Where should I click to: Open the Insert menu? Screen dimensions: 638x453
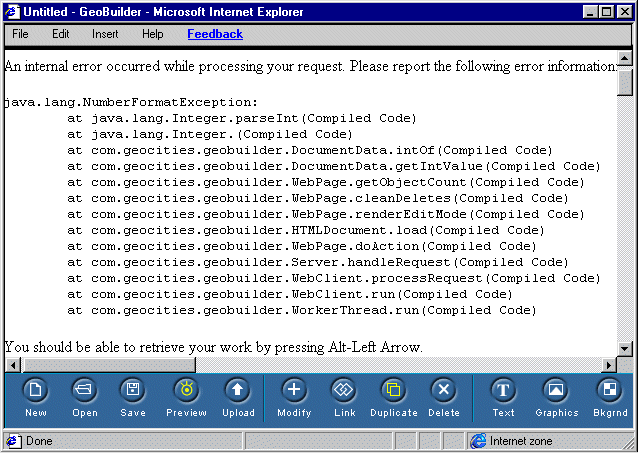point(105,34)
